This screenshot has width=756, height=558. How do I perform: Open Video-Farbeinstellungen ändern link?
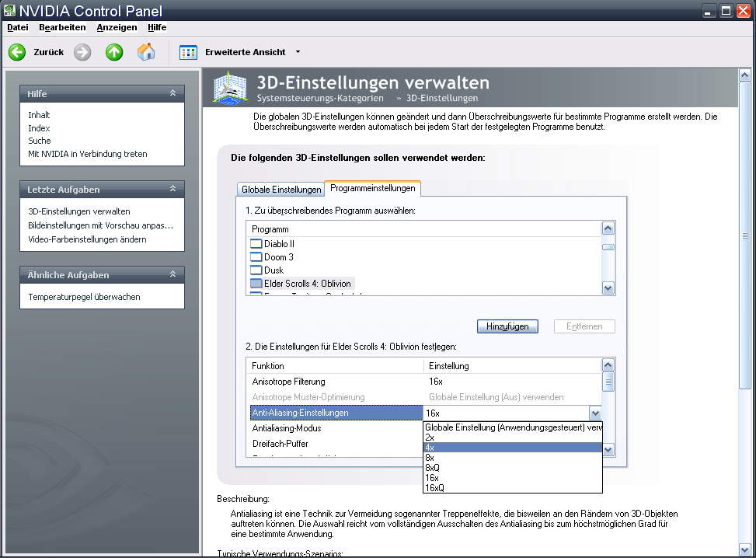[87, 239]
